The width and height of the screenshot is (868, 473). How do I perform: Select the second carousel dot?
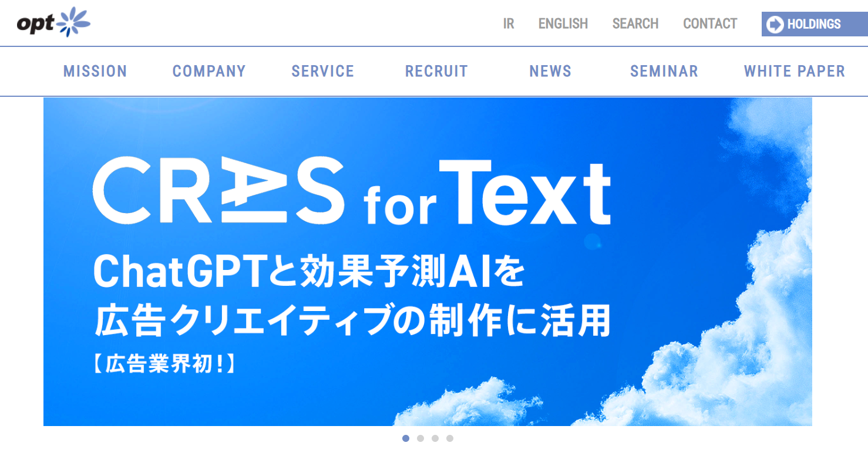coord(420,438)
